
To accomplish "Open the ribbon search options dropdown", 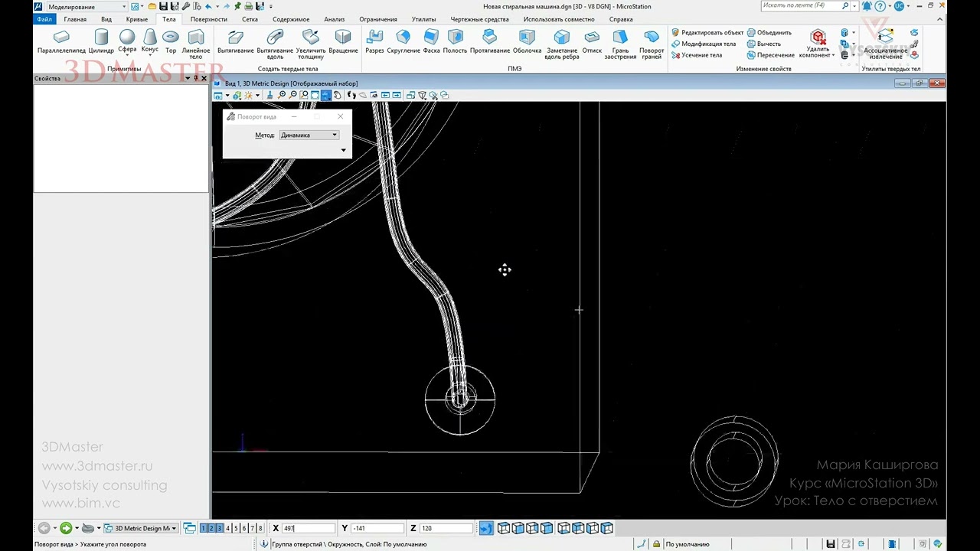I will pyautogui.click(x=856, y=6).
